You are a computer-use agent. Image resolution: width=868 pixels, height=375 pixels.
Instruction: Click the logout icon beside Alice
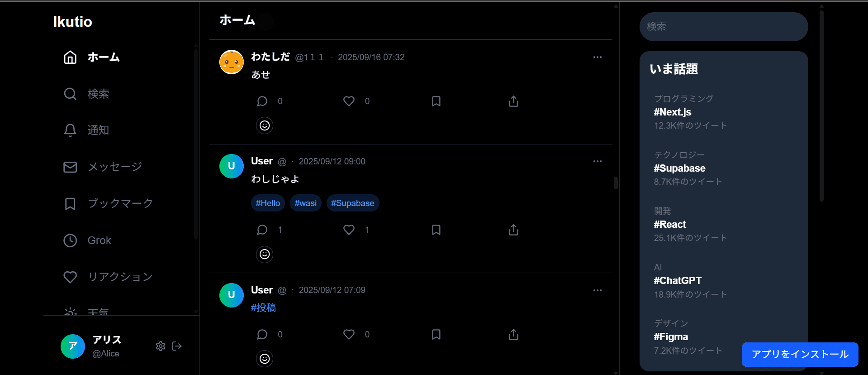tap(177, 346)
